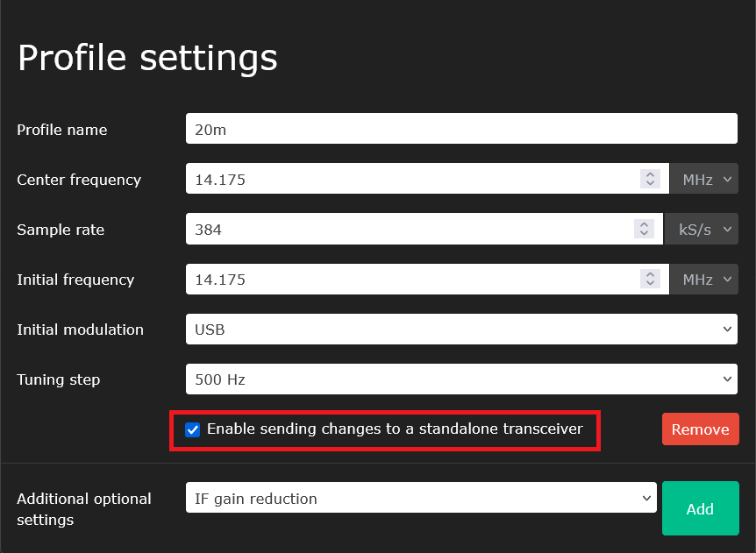Open the Initial modulation dropdown showing USB
The width and height of the screenshot is (756, 553).
coord(461,330)
